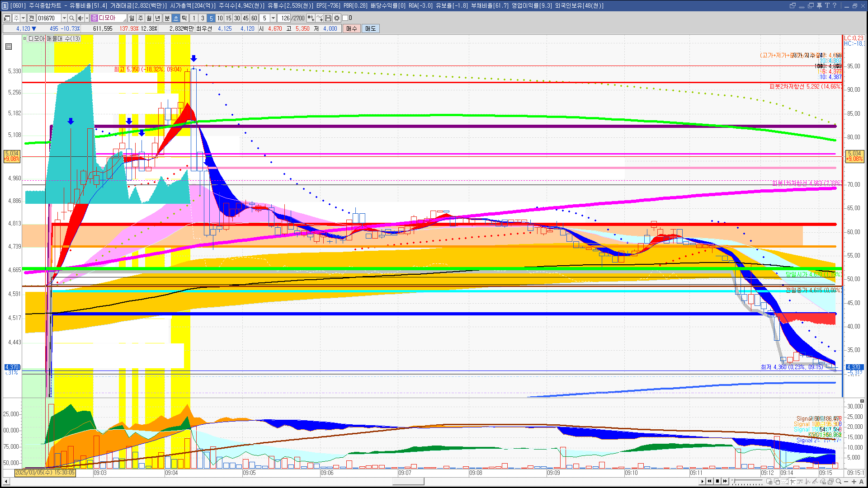Image resolution: width=868 pixels, height=488 pixels.
Task: Open the stock code 016670 dropdown
Action: [x=64, y=18]
